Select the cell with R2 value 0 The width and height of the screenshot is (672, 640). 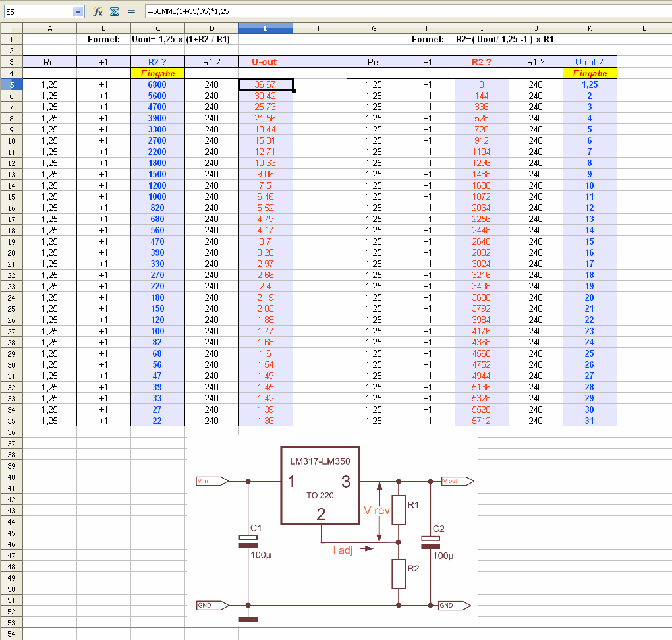(482, 84)
